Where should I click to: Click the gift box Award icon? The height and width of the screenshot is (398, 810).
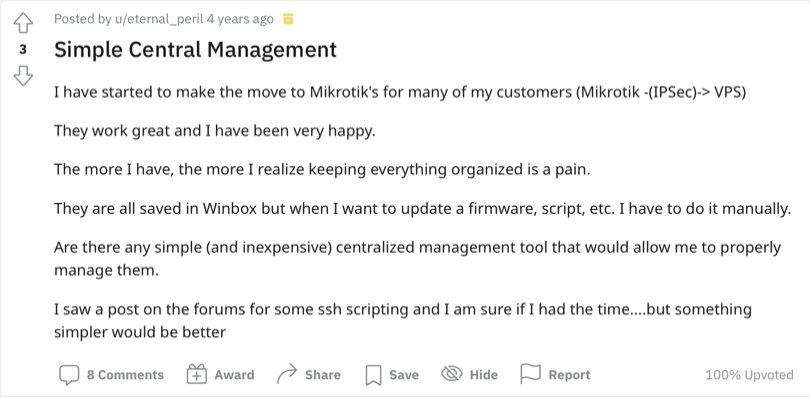196,374
